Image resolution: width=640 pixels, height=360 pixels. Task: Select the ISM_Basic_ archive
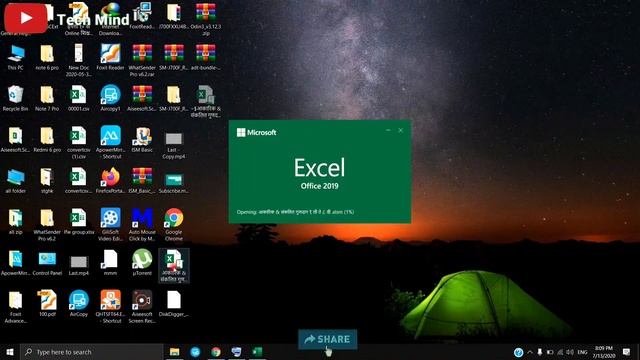142,180
